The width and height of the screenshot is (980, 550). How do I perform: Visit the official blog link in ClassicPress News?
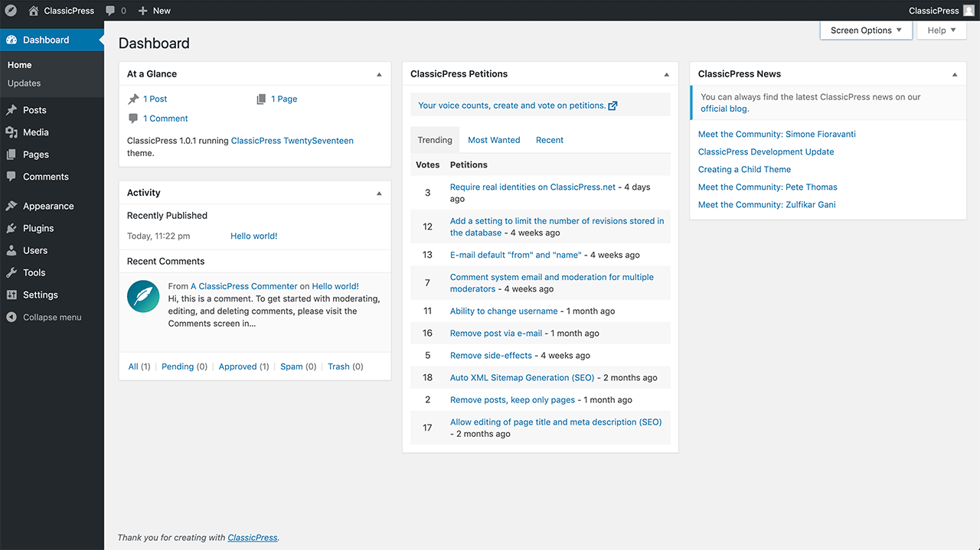(x=723, y=108)
